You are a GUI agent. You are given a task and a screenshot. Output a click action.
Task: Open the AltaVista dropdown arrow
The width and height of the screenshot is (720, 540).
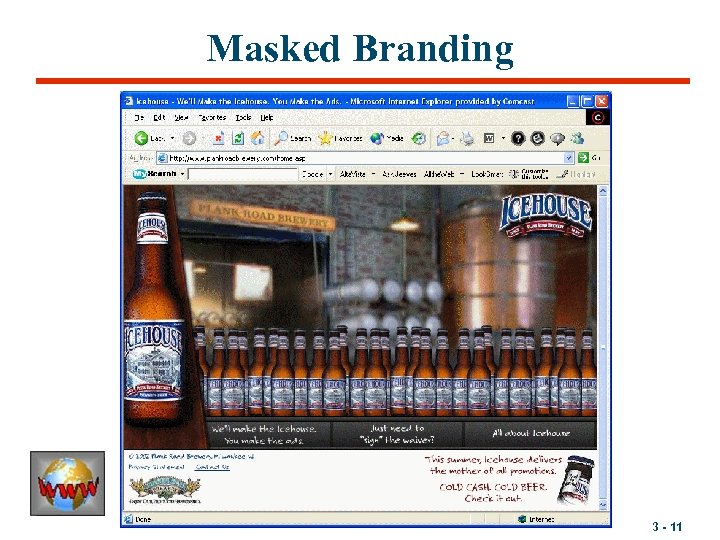pyautogui.click(x=373, y=174)
